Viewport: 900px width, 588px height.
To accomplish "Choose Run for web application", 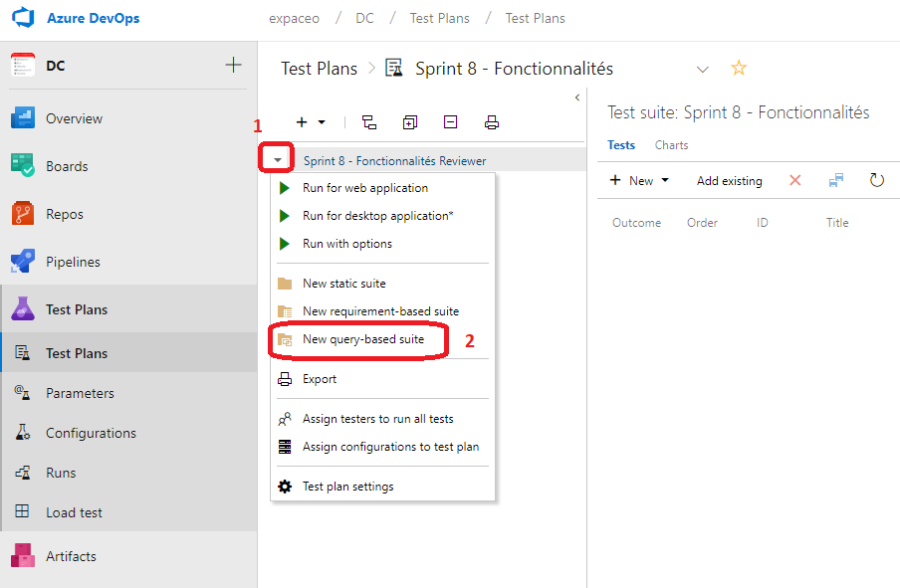I will click(x=383, y=188).
